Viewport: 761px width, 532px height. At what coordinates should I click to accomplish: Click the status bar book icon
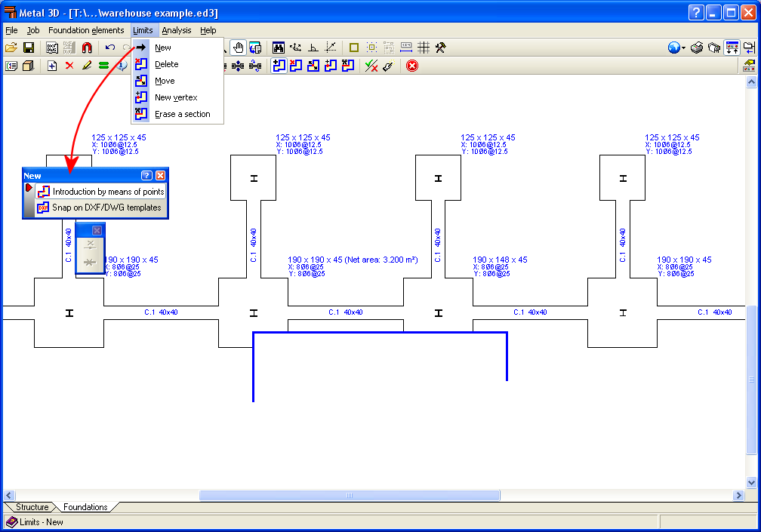(x=11, y=522)
